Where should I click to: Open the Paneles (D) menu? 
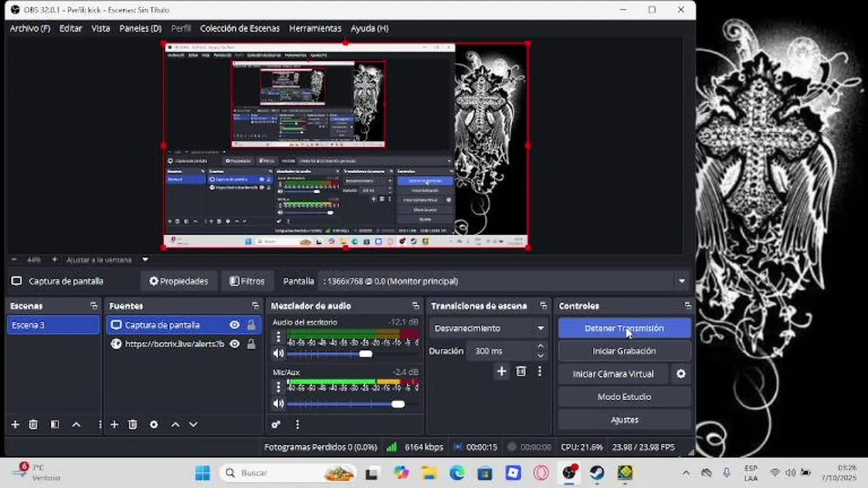click(140, 28)
